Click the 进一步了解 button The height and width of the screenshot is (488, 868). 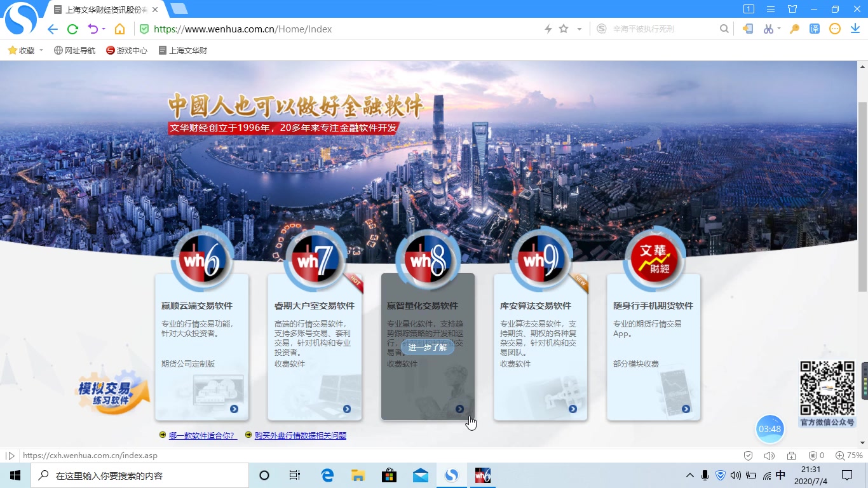pos(428,347)
